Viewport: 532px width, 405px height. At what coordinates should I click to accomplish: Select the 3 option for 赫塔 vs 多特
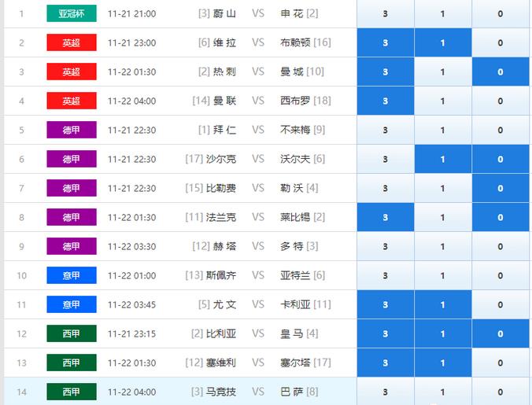386,247
